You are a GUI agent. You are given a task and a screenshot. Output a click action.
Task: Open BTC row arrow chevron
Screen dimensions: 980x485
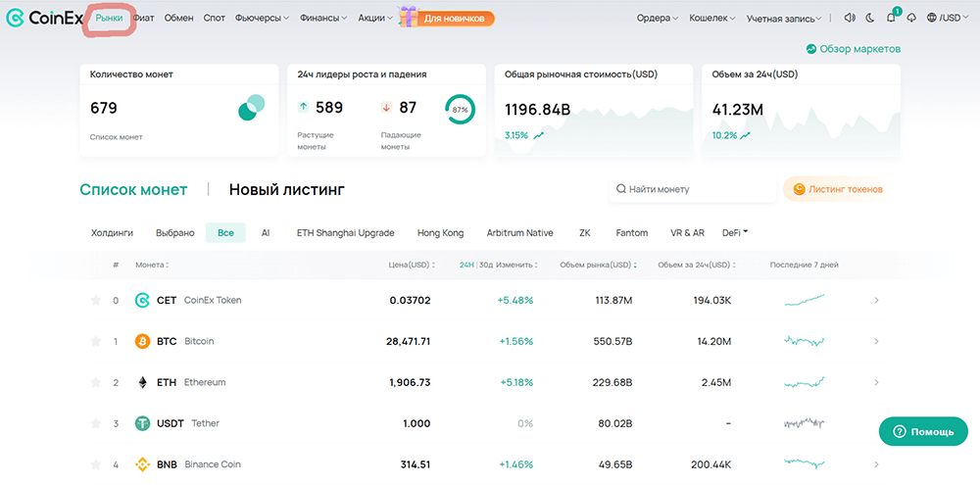(876, 341)
